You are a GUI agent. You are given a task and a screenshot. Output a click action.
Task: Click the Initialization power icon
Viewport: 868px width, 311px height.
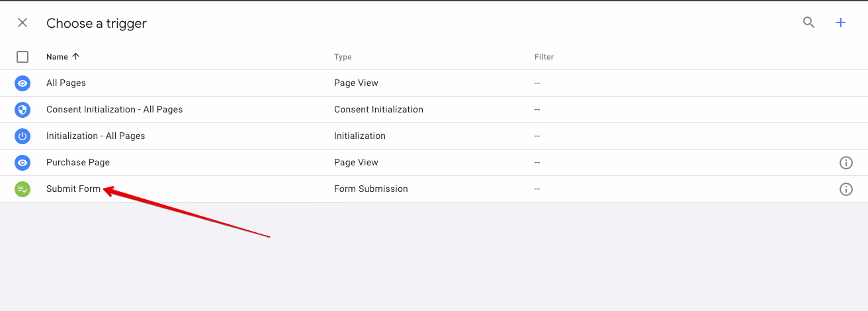[x=22, y=136]
